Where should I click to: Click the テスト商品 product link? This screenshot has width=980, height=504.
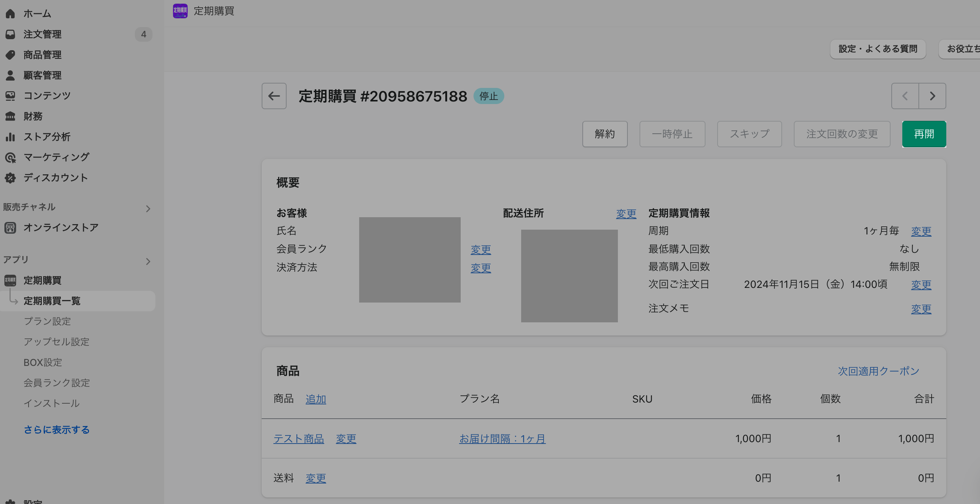click(299, 439)
